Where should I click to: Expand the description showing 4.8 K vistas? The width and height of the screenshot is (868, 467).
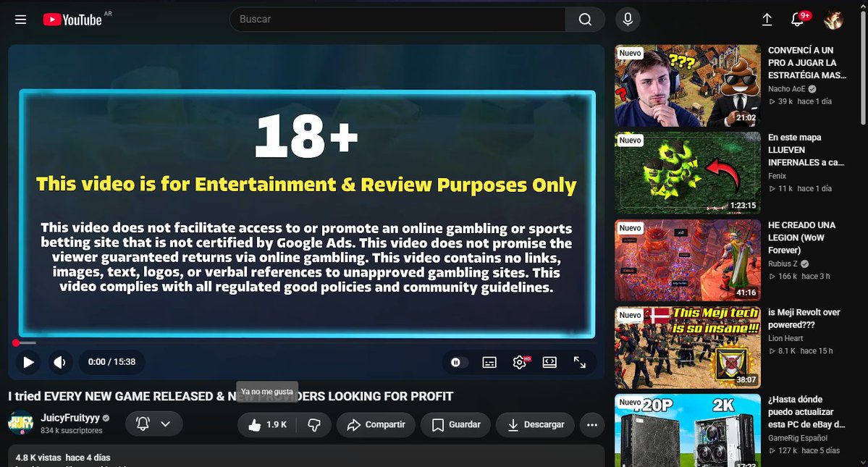point(306,457)
